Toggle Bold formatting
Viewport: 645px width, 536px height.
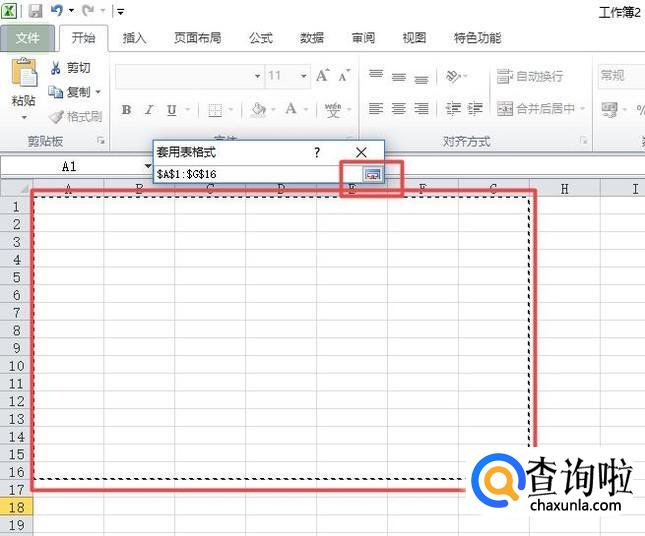pos(127,110)
